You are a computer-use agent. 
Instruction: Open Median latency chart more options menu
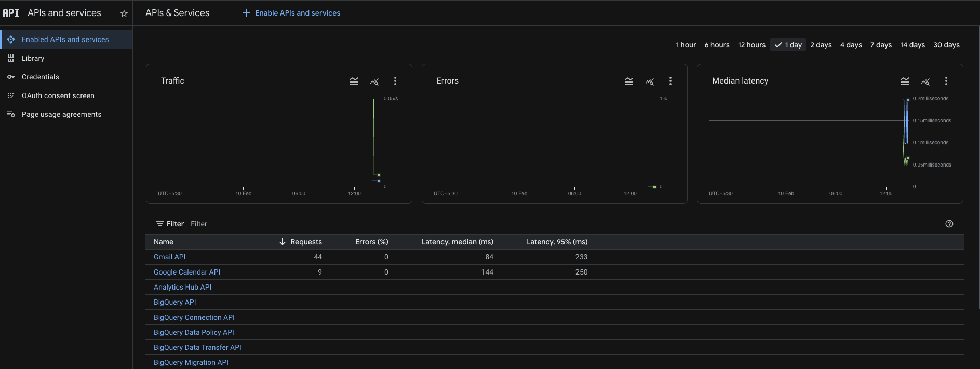946,81
